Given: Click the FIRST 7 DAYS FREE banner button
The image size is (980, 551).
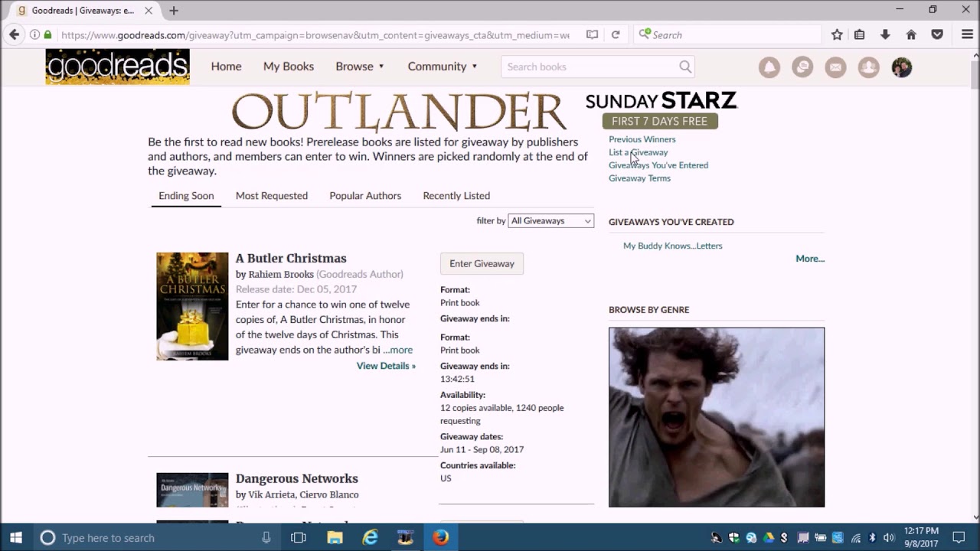Looking at the screenshot, I should [660, 121].
